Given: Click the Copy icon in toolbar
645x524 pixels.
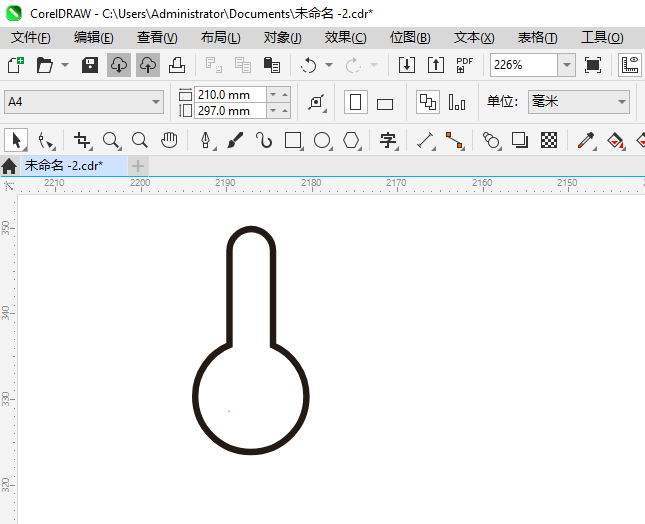Looking at the screenshot, I should click(243, 65).
